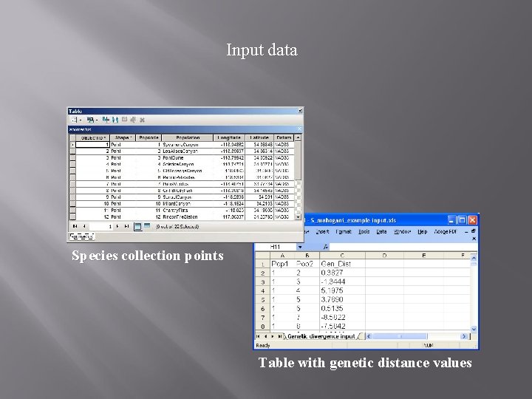This screenshot has width=532, height=399.
Task: Select column D header in Excel
Action: point(384,256)
